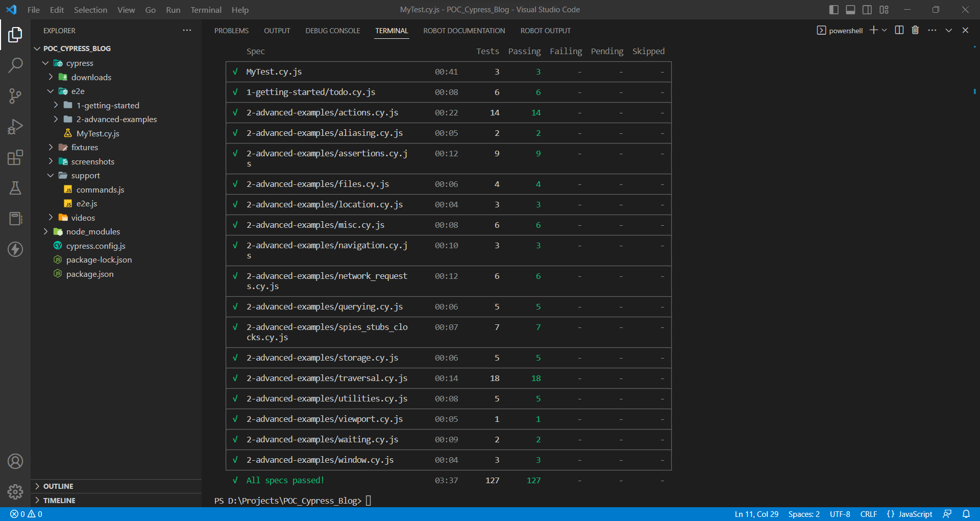
Task: Open the Robot Framework activity bar icon
Action: pyautogui.click(x=15, y=219)
